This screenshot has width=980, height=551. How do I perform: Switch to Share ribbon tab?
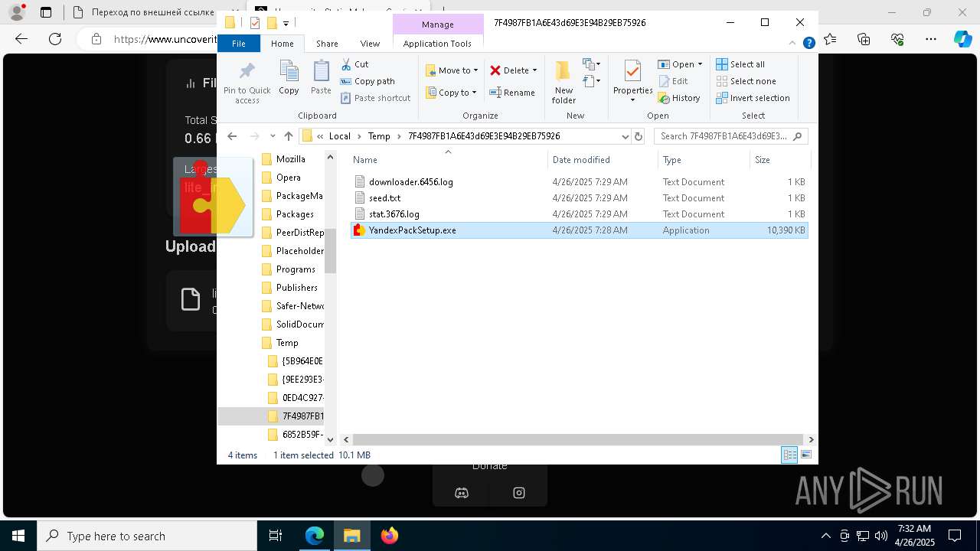pos(327,44)
